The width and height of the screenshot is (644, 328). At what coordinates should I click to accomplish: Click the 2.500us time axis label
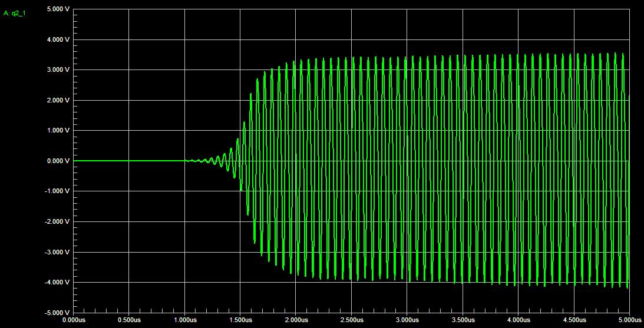tap(351, 320)
